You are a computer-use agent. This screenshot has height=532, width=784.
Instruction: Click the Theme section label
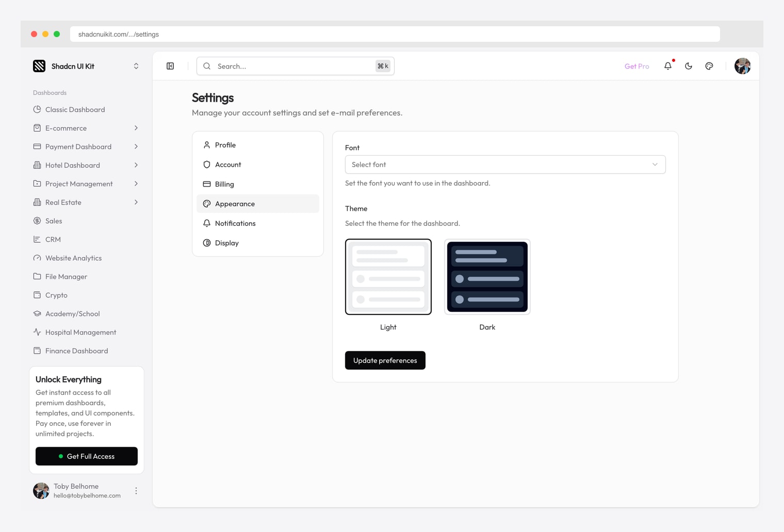[356, 208]
